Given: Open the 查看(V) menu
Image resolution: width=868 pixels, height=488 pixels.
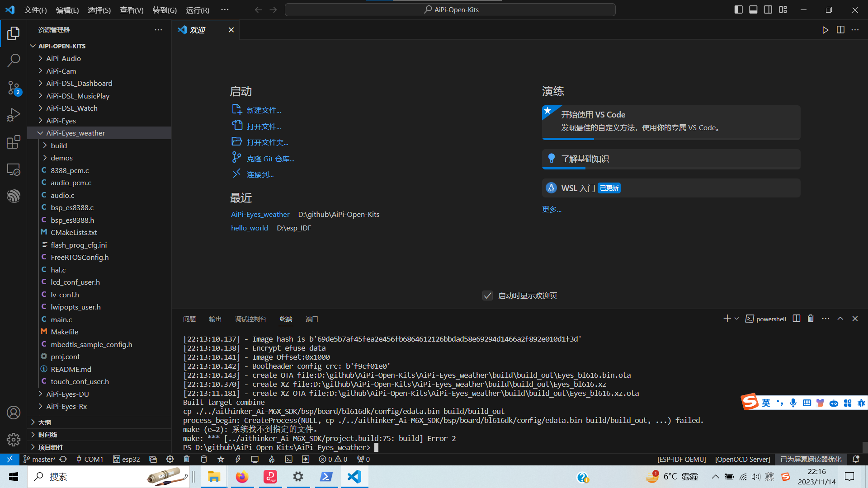Looking at the screenshot, I should click(x=132, y=10).
